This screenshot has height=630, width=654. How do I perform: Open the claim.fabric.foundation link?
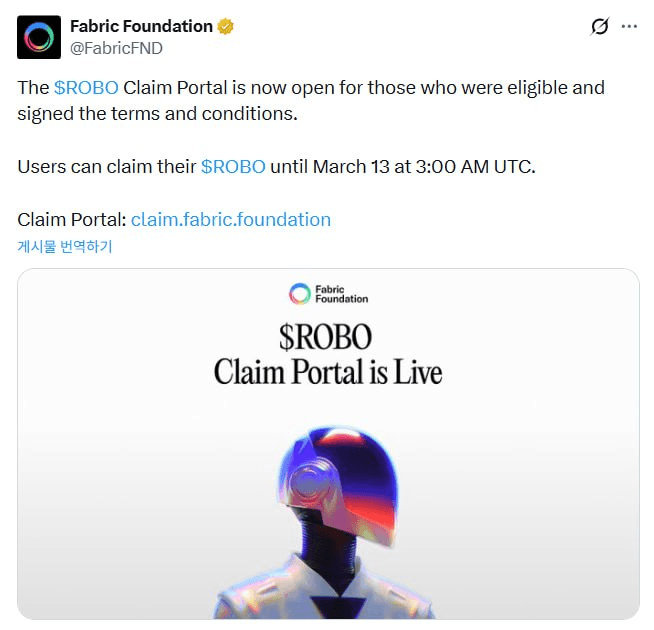[x=230, y=219]
